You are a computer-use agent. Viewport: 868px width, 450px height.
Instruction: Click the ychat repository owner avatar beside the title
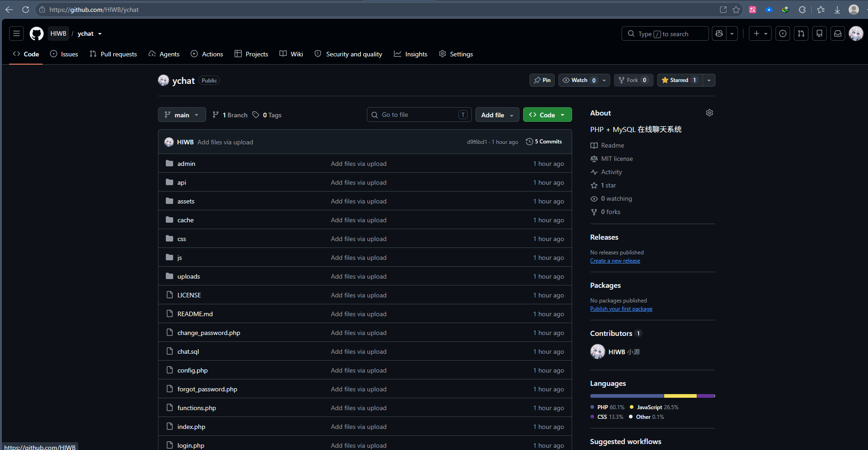[164, 80]
